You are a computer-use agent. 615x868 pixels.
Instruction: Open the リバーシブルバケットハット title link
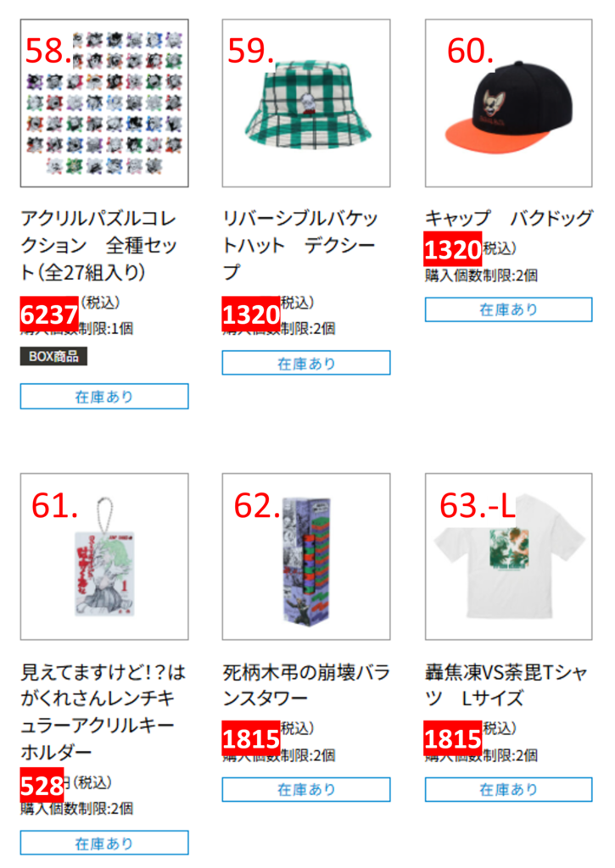click(x=299, y=245)
